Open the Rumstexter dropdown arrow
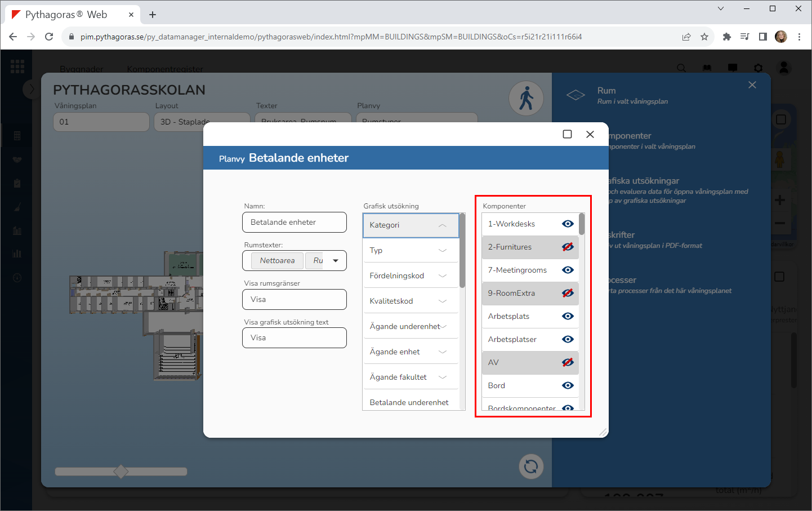Screen dimensions: 812x511 pos(336,261)
